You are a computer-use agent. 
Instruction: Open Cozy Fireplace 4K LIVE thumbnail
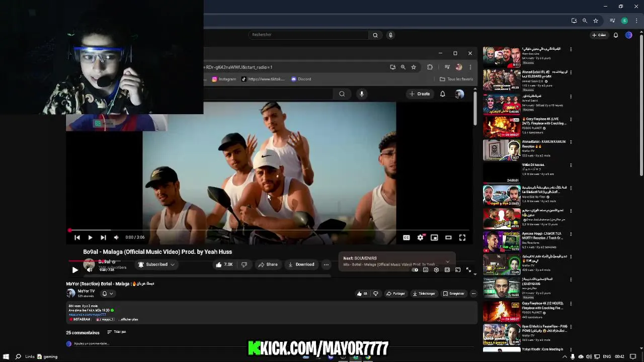pos(502,127)
